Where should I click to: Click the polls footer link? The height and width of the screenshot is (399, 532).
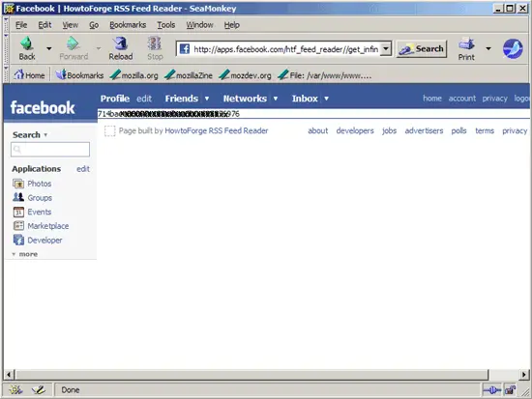(458, 130)
